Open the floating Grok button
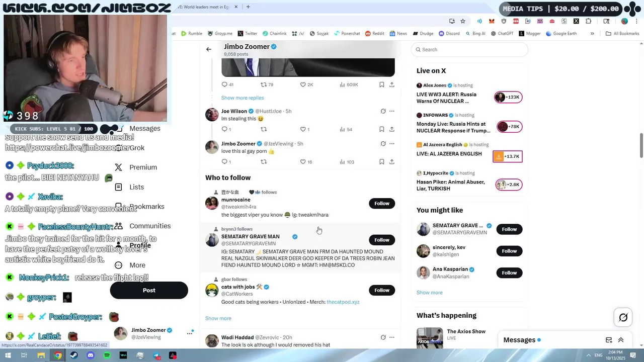644x362 pixels. 623,317
